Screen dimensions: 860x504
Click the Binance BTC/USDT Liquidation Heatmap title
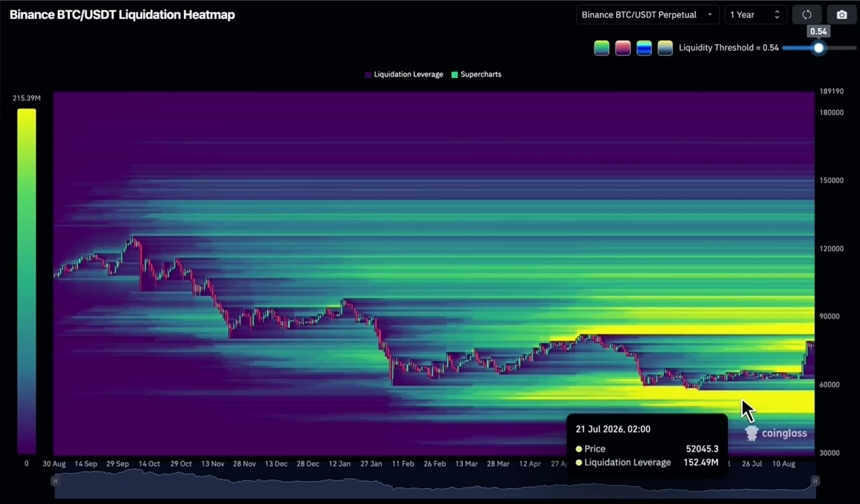click(x=122, y=15)
